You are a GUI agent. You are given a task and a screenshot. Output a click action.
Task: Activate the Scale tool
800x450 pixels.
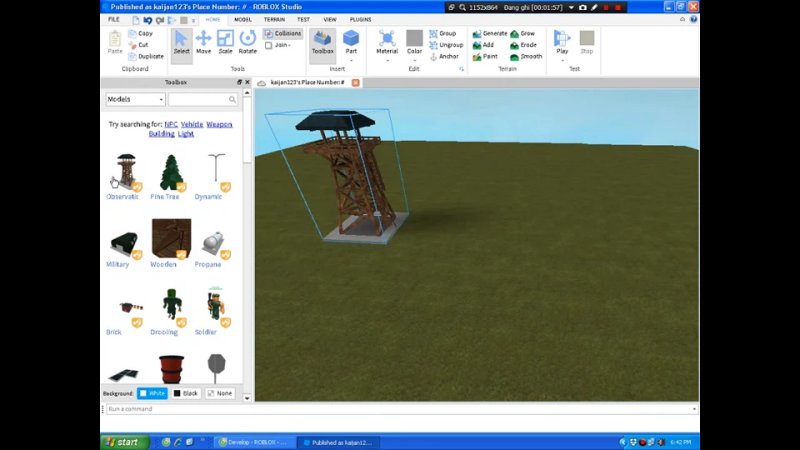[225, 43]
